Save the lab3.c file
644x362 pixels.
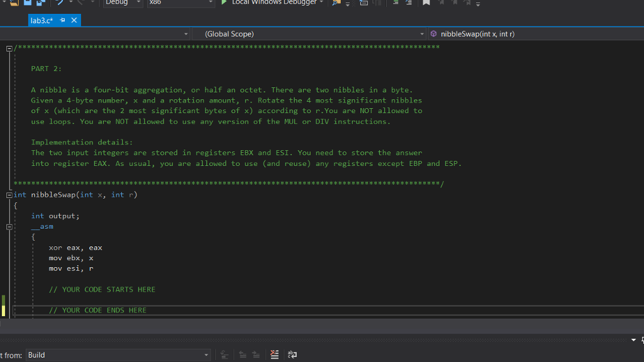[x=26, y=3]
